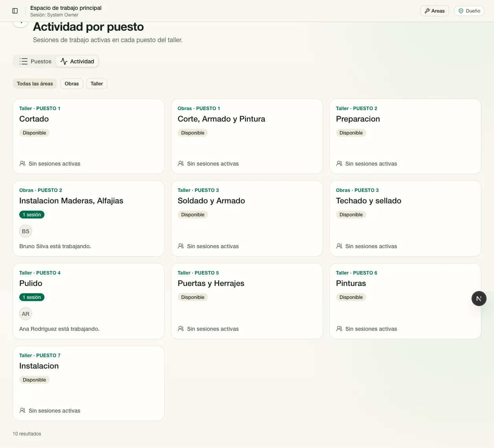Click the users icon in Preparacion card

(x=339, y=163)
